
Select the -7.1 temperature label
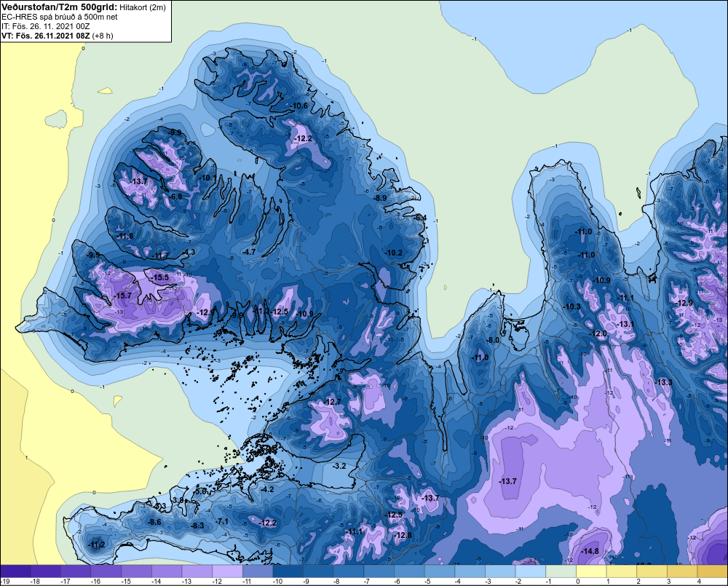click(221, 521)
